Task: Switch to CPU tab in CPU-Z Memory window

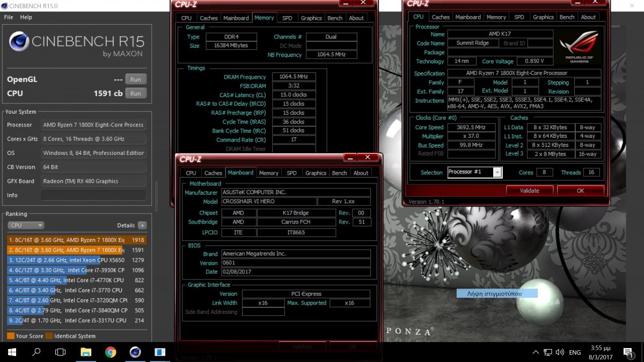Action: [186, 18]
